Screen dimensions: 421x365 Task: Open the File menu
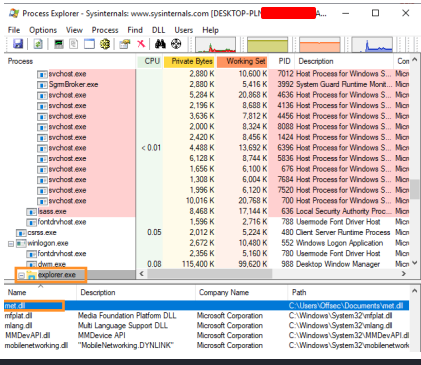[x=14, y=30]
